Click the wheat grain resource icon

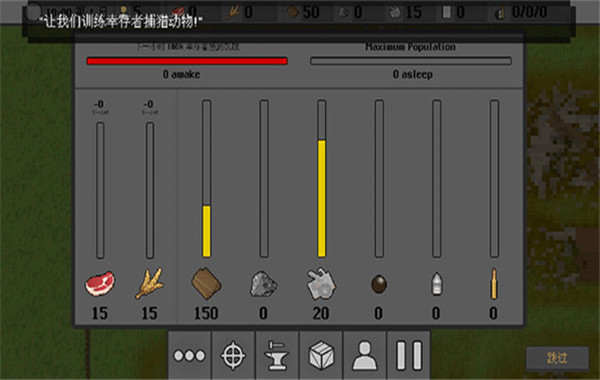pyautogui.click(x=150, y=284)
